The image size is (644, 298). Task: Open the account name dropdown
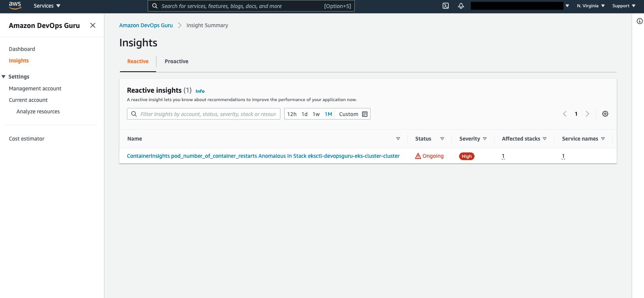(x=520, y=6)
